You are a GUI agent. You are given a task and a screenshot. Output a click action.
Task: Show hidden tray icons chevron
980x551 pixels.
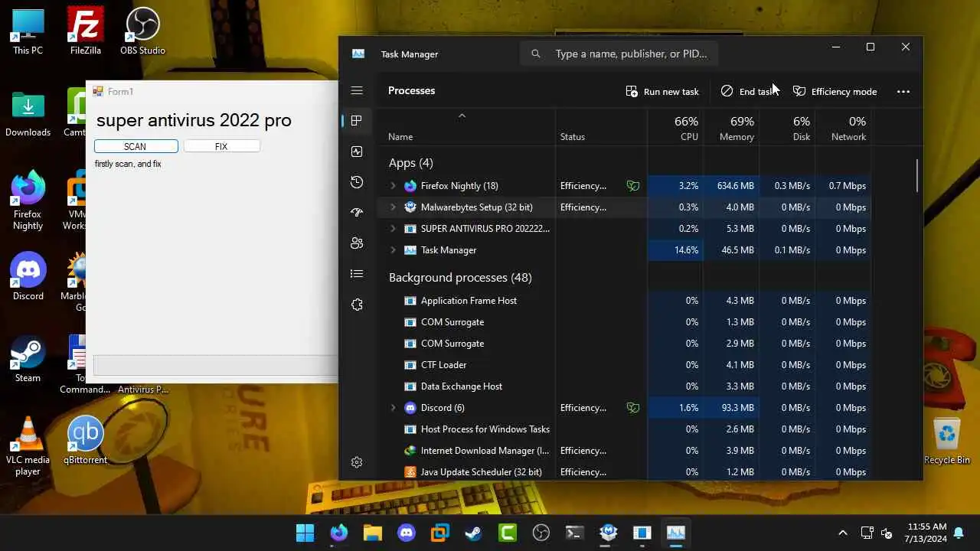[843, 533]
